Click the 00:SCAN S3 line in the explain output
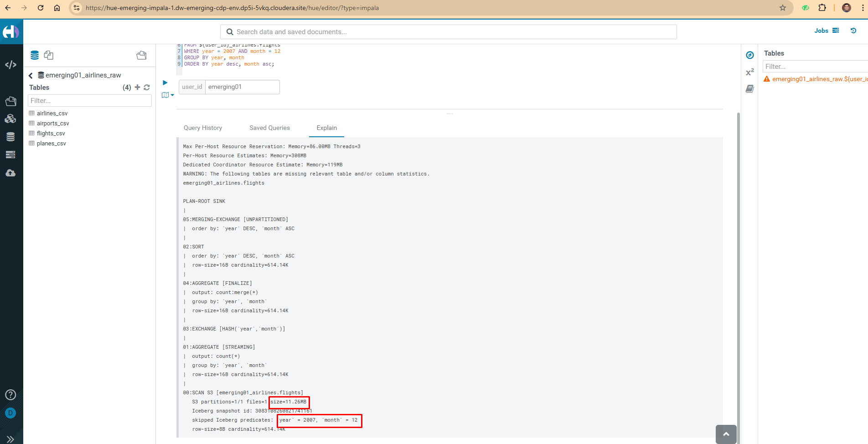 243,392
